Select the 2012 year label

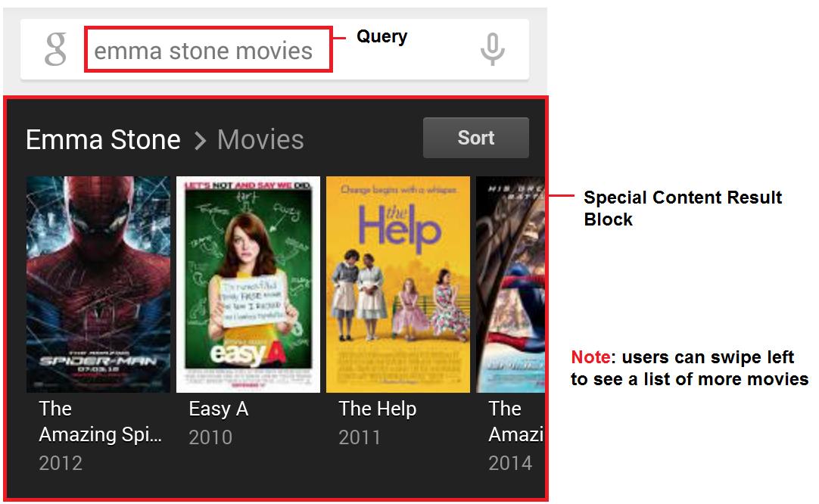pyautogui.click(x=61, y=463)
